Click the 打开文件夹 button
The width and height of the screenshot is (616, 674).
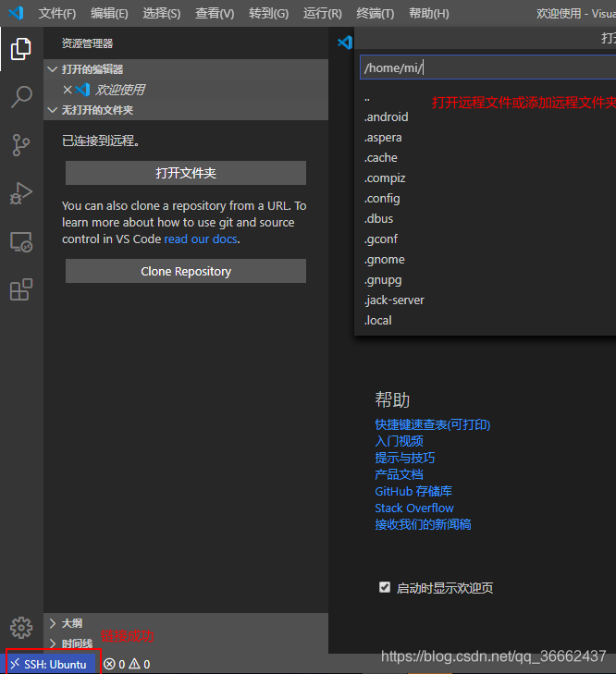point(186,173)
